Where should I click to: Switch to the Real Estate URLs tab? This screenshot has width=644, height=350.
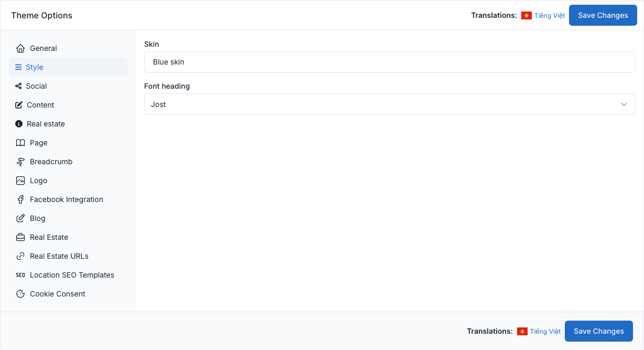click(x=68, y=256)
